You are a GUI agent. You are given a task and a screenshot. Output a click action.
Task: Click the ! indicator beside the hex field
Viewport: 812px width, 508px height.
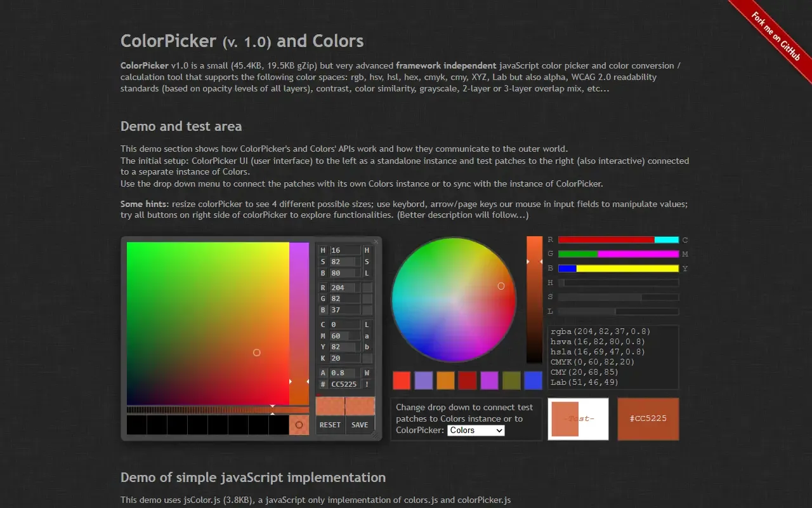(367, 385)
